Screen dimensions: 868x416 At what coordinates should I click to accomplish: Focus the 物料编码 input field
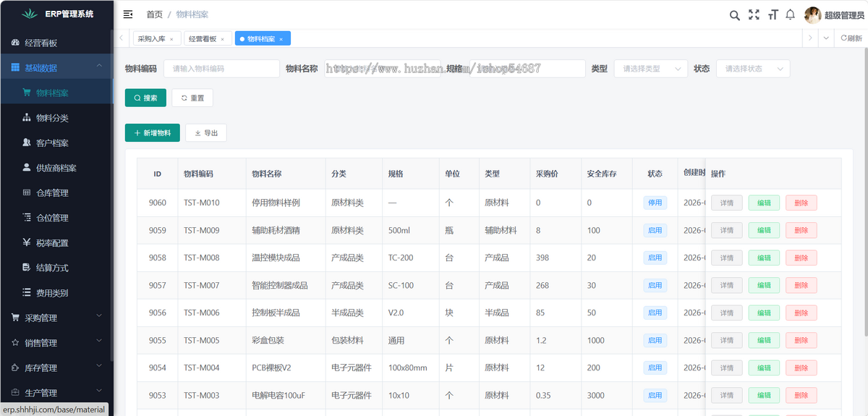221,69
